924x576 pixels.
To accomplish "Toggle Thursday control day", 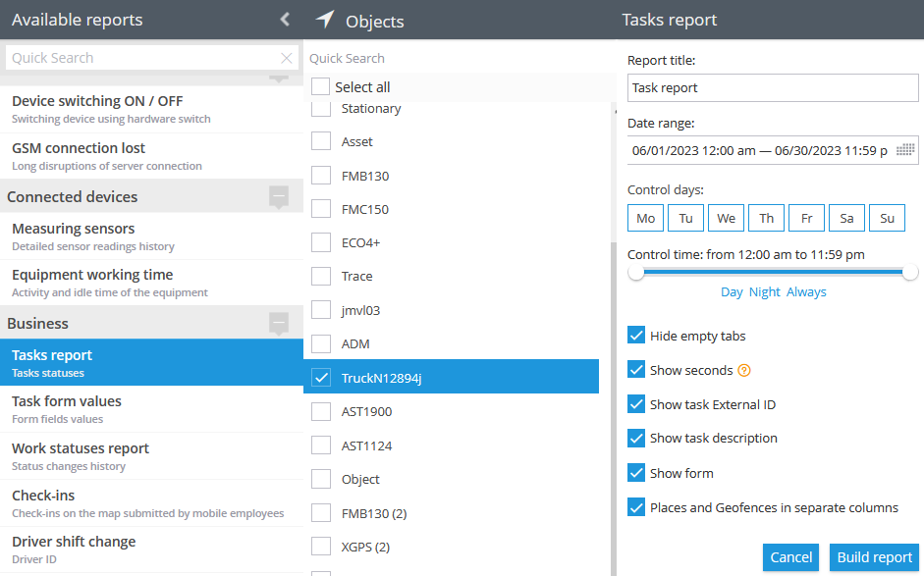I will click(x=766, y=218).
